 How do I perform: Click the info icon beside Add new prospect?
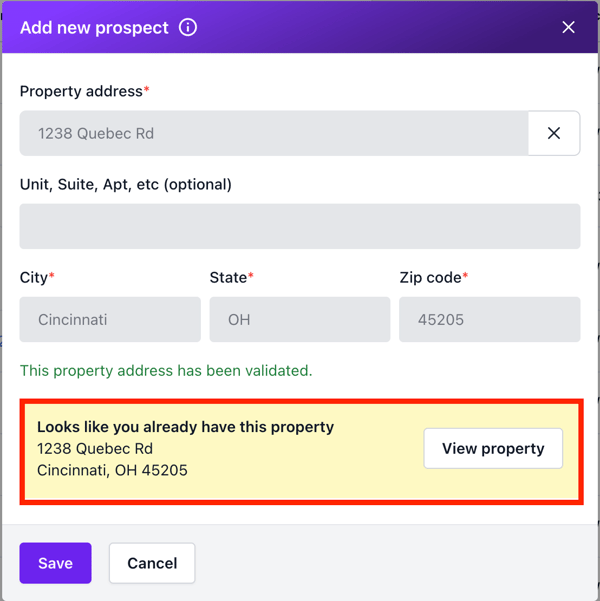pos(188,28)
